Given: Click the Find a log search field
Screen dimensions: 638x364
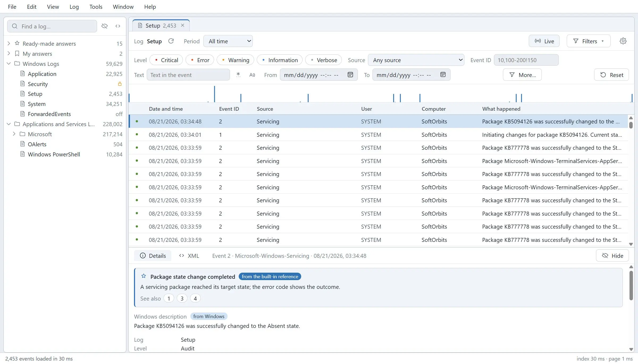Looking at the screenshot, I should pyautogui.click(x=52, y=26).
